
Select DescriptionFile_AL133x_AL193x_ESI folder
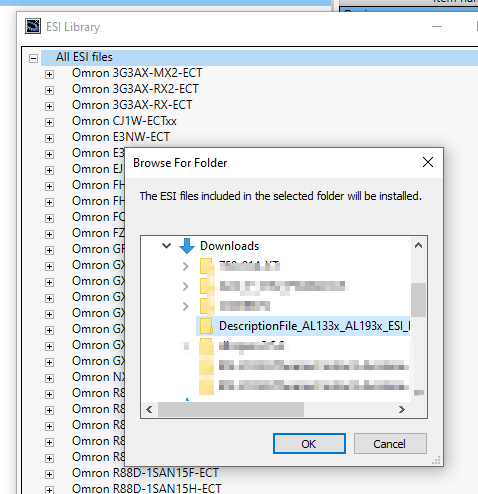(x=314, y=326)
